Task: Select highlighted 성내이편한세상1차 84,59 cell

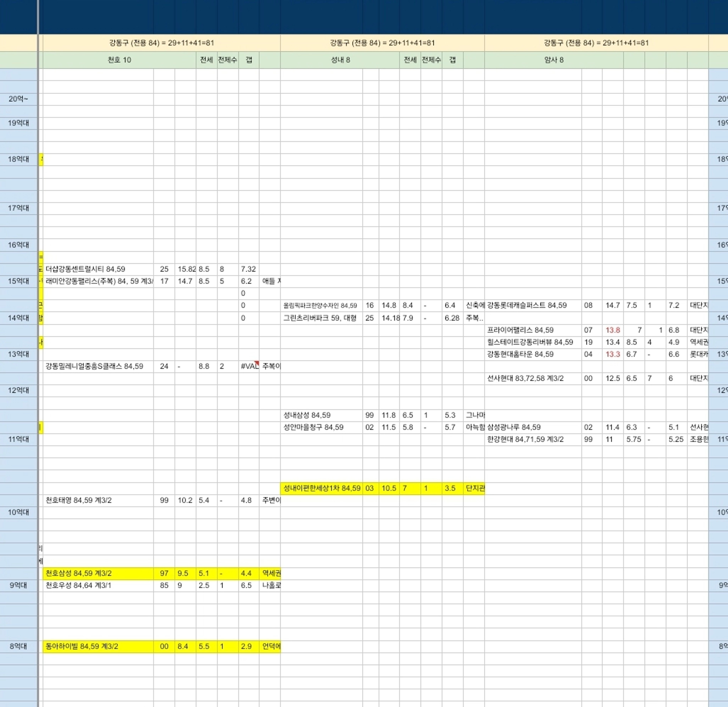Action: click(321, 488)
